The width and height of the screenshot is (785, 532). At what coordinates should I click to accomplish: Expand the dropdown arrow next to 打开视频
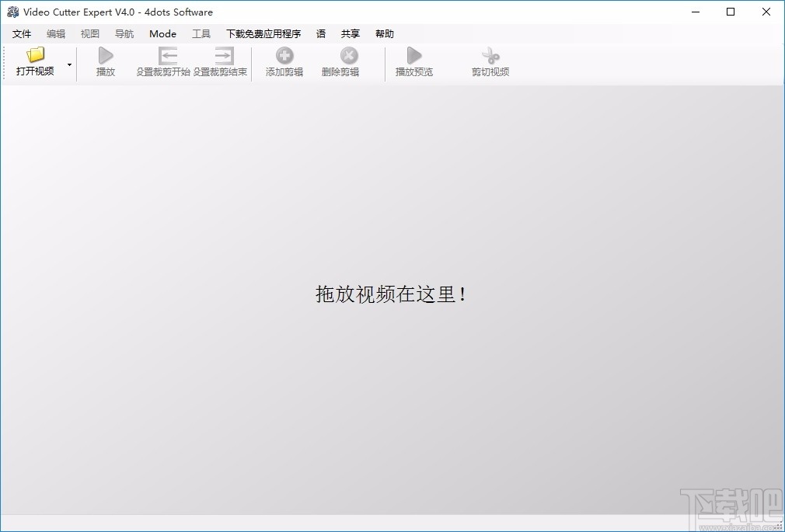tap(68, 65)
